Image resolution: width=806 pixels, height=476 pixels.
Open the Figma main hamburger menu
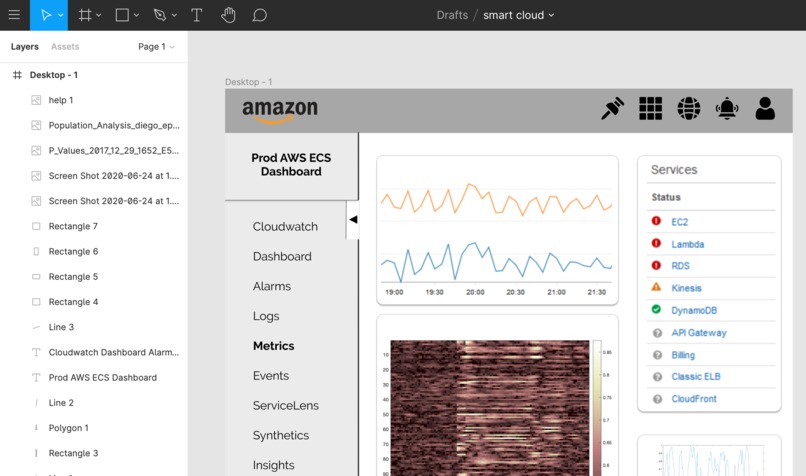tap(14, 15)
